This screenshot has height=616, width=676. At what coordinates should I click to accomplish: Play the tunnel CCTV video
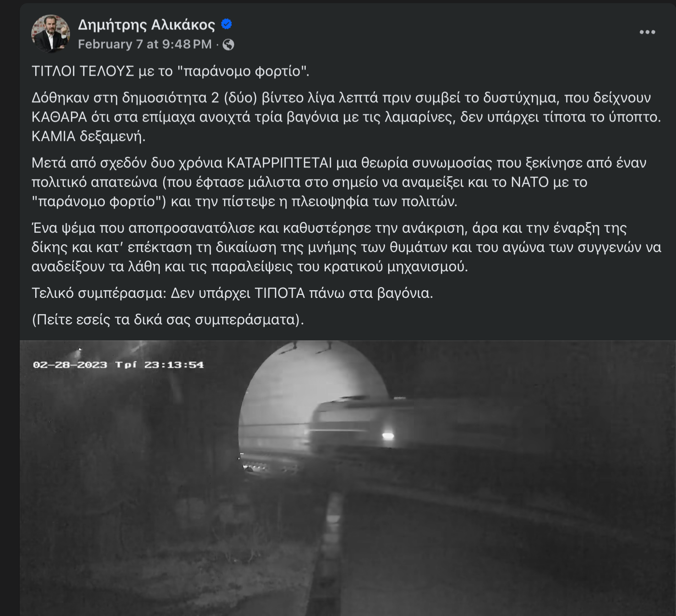348,478
